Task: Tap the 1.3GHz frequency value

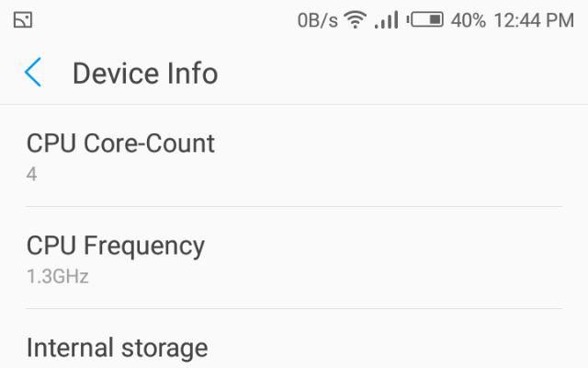Action: tap(57, 276)
